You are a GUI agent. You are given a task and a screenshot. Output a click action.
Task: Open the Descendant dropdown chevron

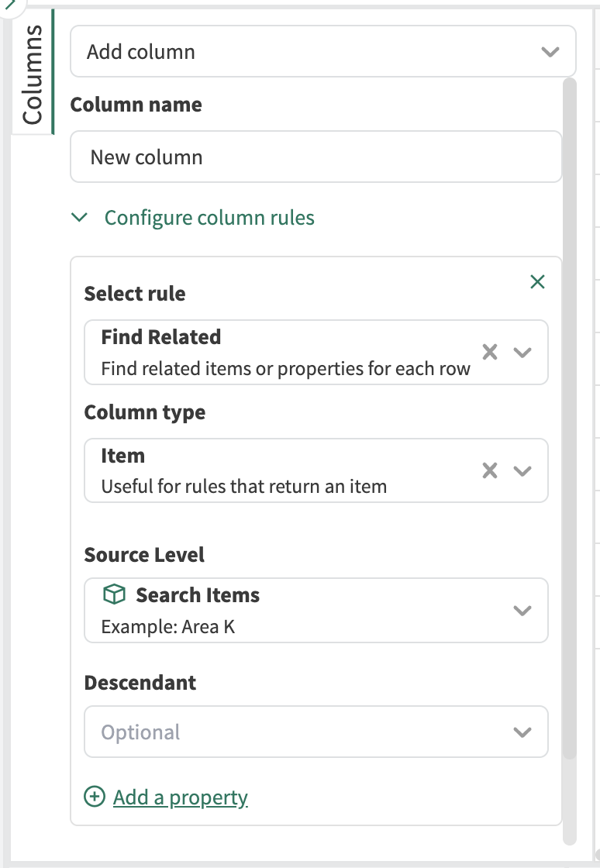pyautogui.click(x=522, y=732)
